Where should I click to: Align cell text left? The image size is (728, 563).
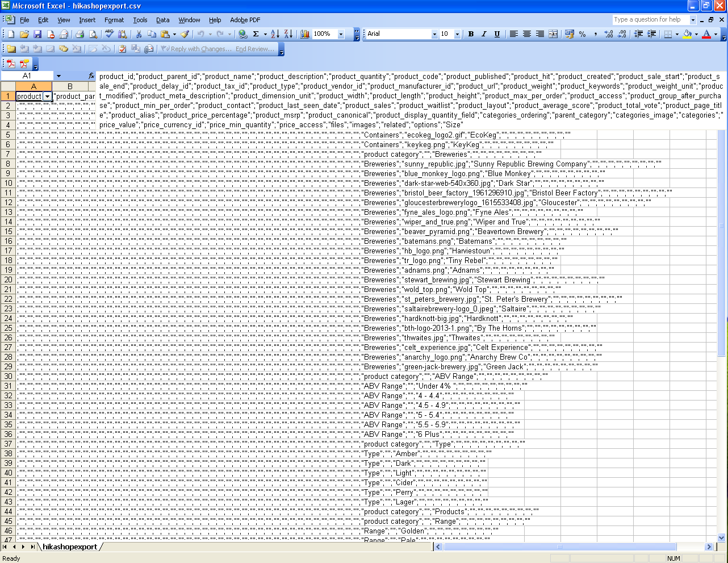[x=513, y=34]
